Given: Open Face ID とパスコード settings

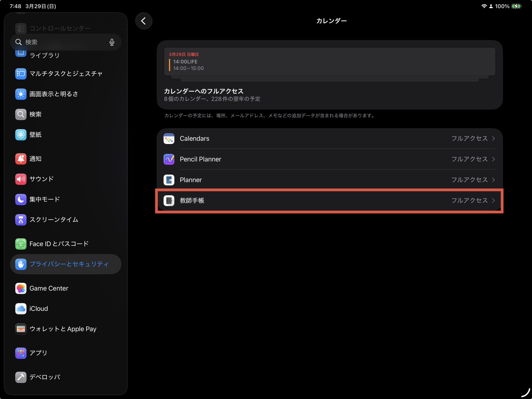Looking at the screenshot, I should 59,244.
